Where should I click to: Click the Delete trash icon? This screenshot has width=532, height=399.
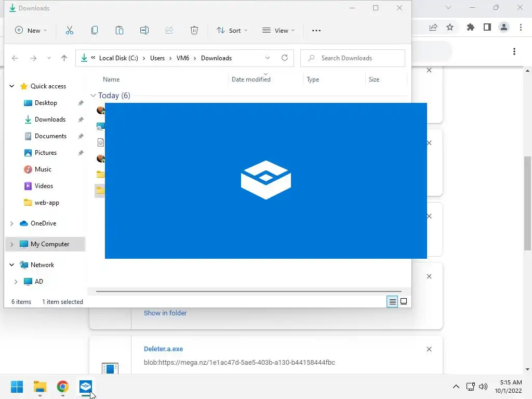click(x=194, y=31)
